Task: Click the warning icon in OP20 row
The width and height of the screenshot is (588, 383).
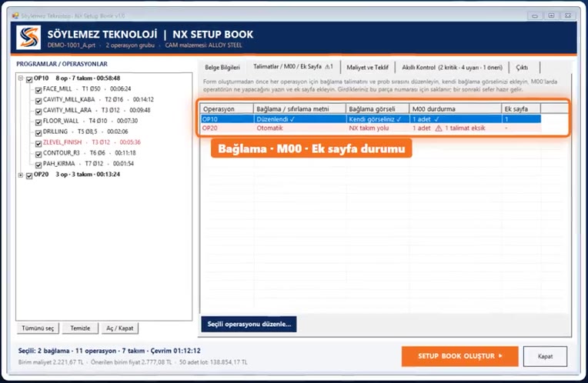Action: (x=439, y=128)
